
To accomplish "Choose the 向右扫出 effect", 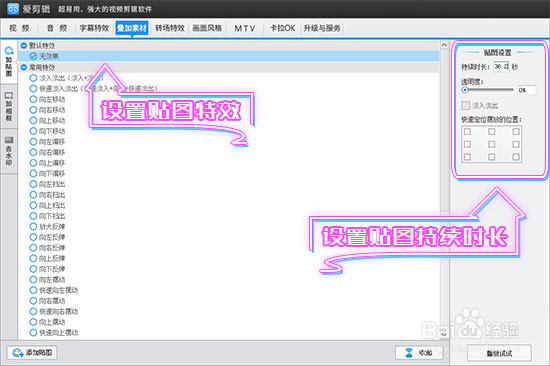I will point(33,195).
